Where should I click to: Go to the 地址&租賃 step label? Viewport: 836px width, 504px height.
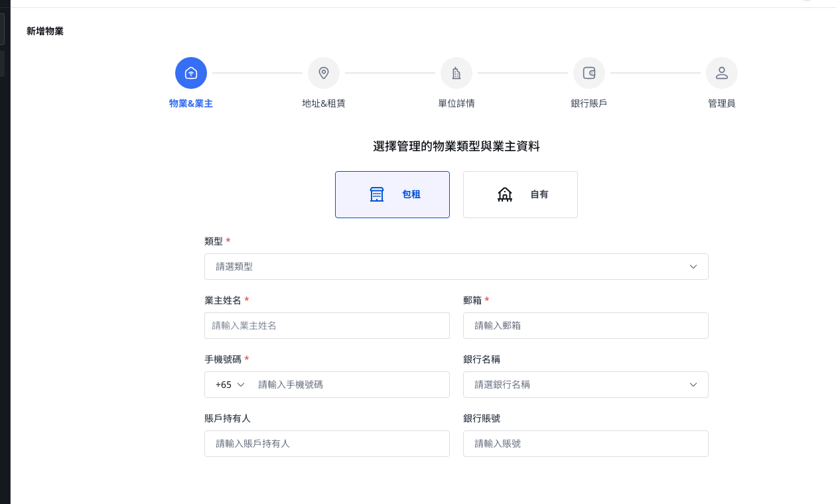[324, 103]
